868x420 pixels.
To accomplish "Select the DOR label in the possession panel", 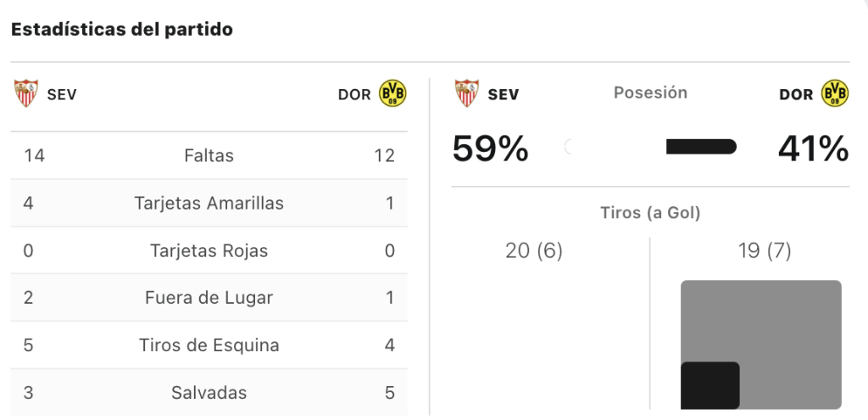I will [796, 95].
